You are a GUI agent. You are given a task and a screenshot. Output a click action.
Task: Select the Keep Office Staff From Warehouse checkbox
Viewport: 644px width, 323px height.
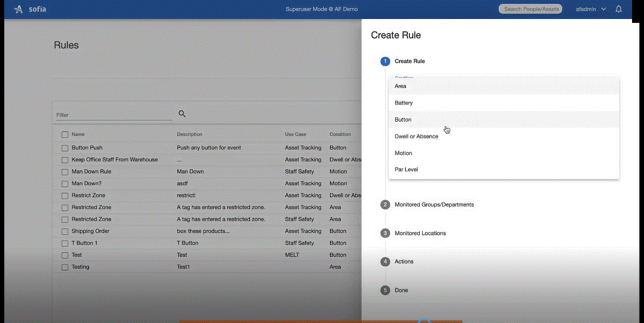[65, 160]
